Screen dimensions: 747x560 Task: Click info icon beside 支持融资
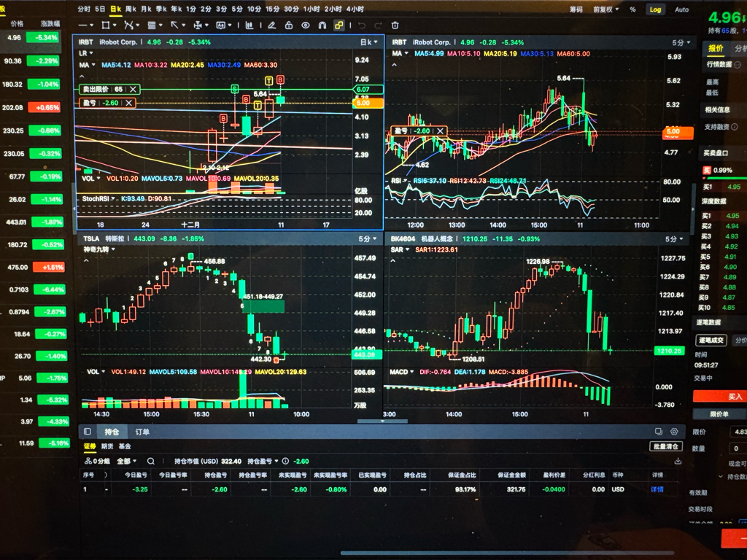click(734, 127)
